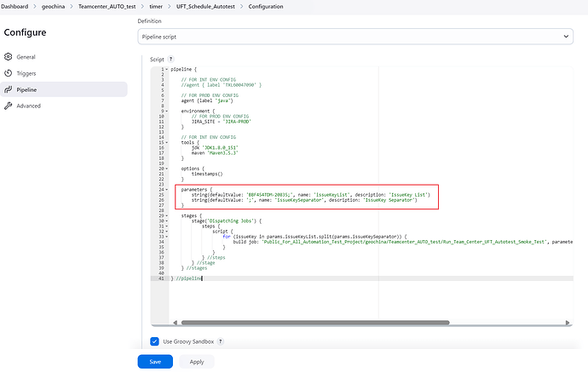Click the IssueKeySeparator string parameter line
Viewport: 588px width, 372px height.
304,200
